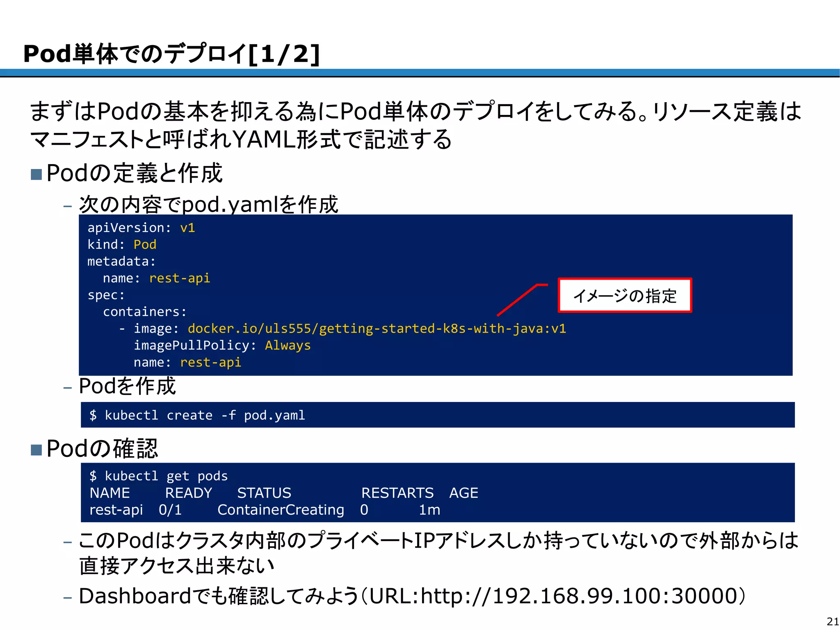Click the 'imagePullPolicy: Always' line

(222, 345)
